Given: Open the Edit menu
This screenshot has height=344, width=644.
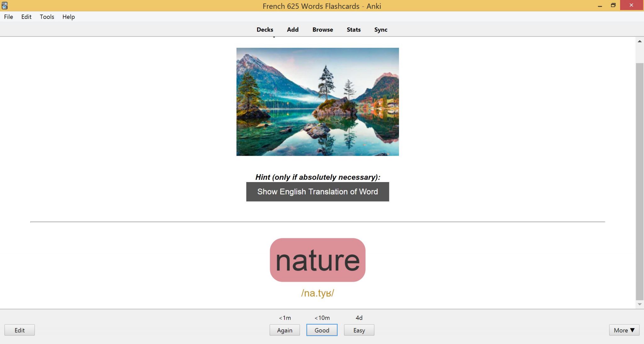Looking at the screenshot, I should [26, 17].
